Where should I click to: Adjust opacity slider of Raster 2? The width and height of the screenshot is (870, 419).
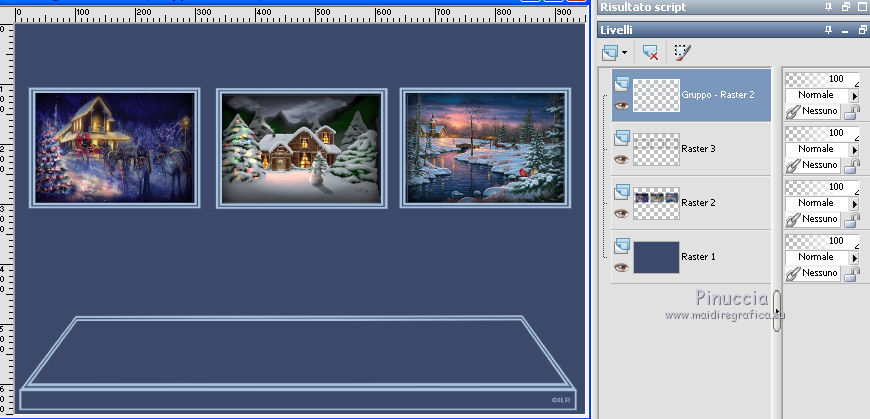[822, 187]
